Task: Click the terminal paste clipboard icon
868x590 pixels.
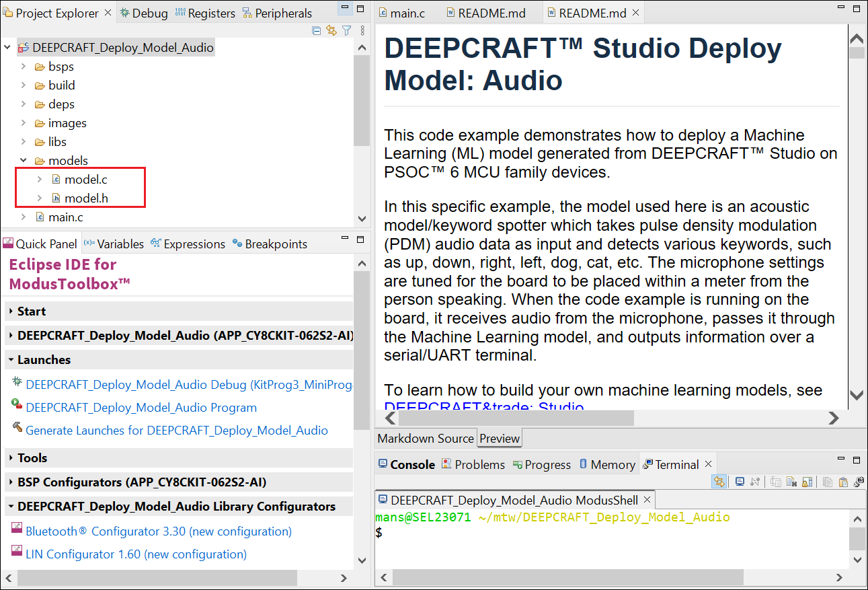Action: [843, 482]
